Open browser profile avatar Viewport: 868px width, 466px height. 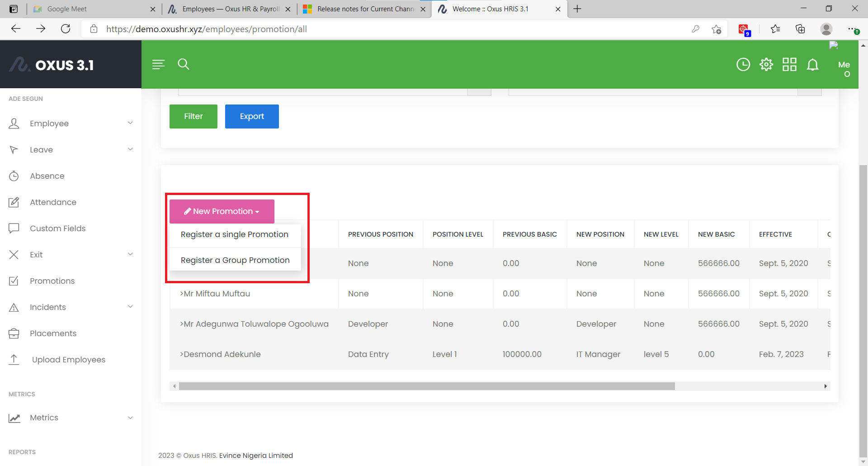click(x=826, y=29)
